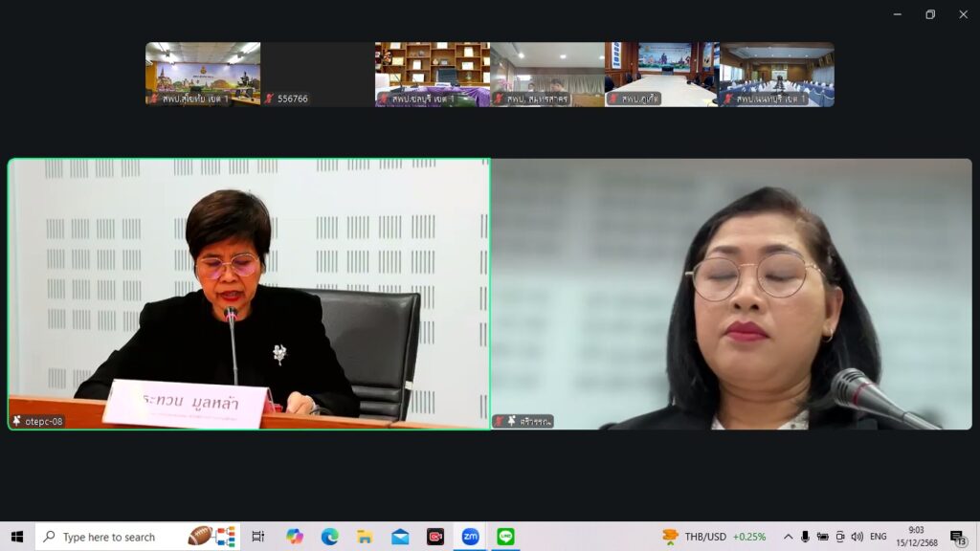Open LINE app in taskbar
Screen dimensions: 980x551
point(505,537)
